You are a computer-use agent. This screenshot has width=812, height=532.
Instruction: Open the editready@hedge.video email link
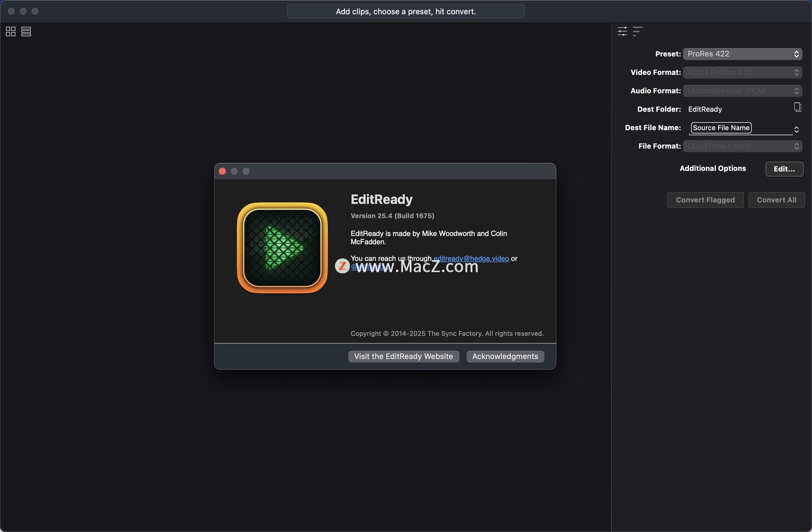[471, 258]
